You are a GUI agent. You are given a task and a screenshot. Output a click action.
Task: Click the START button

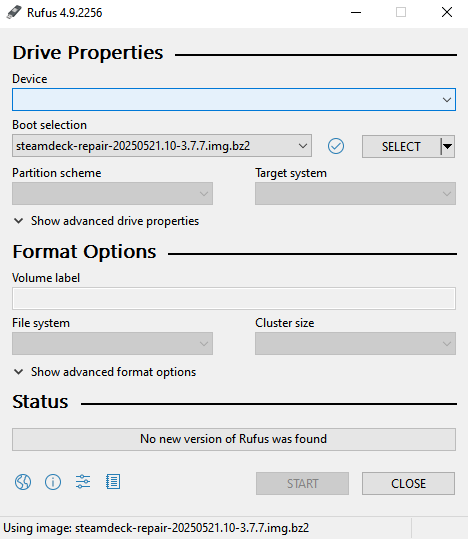click(x=302, y=484)
